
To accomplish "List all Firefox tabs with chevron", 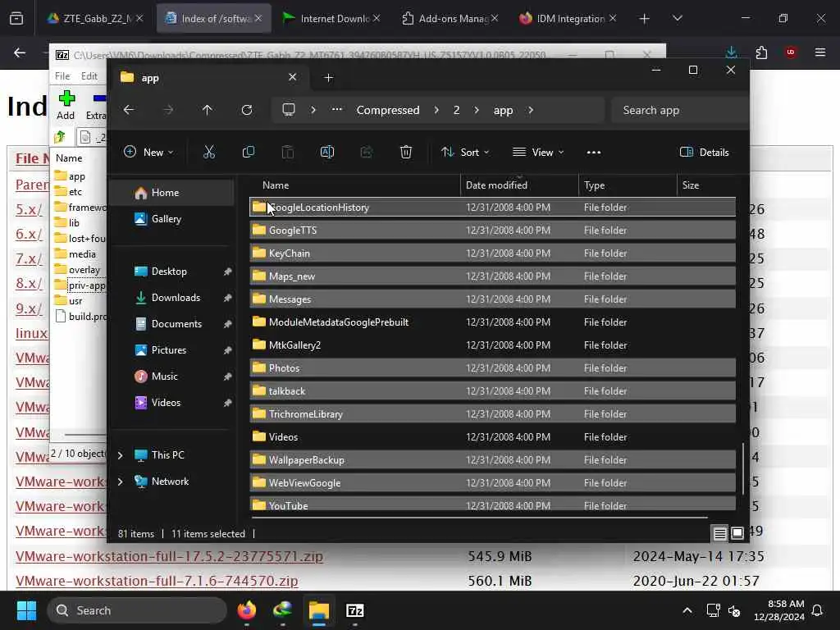I will click(x=677, y=18).
